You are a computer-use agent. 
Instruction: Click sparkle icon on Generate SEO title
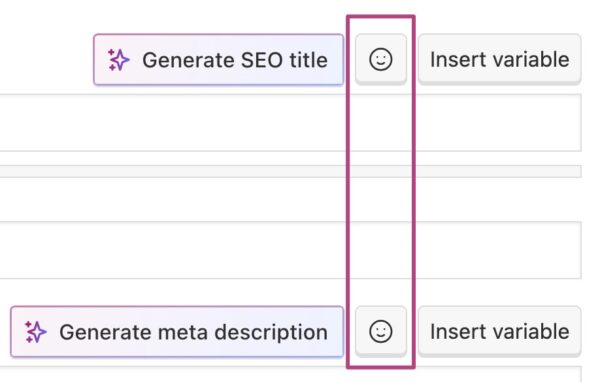tap(118, 60)
